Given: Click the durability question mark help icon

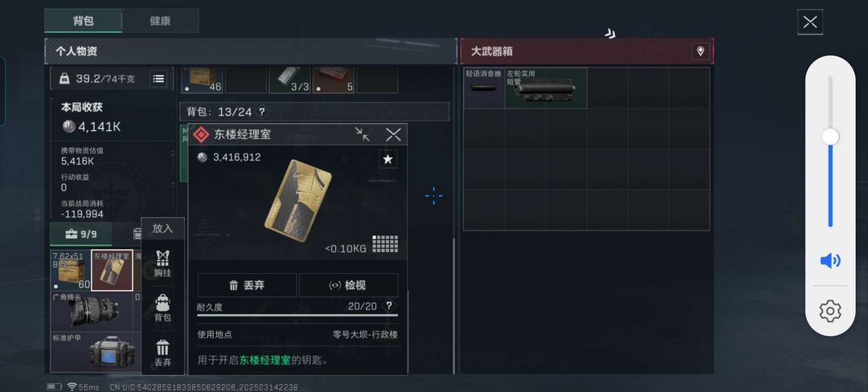Looking at the screenshot, I should (389, 306).
